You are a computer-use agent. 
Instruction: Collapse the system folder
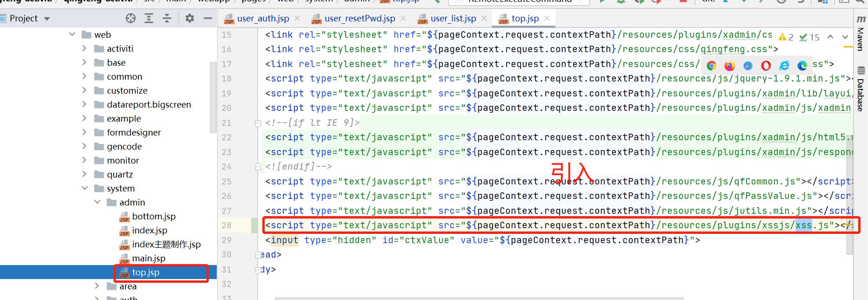[85, 188]
